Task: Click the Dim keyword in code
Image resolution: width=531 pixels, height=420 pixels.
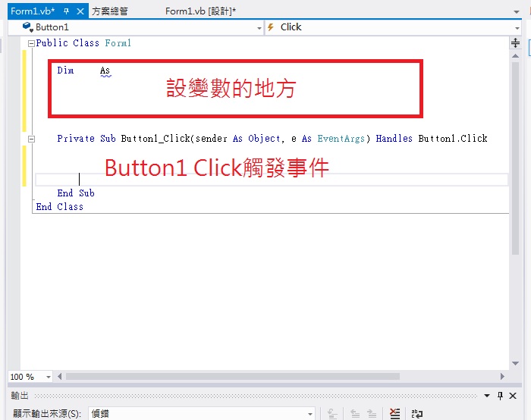Action: pos(65,70)
